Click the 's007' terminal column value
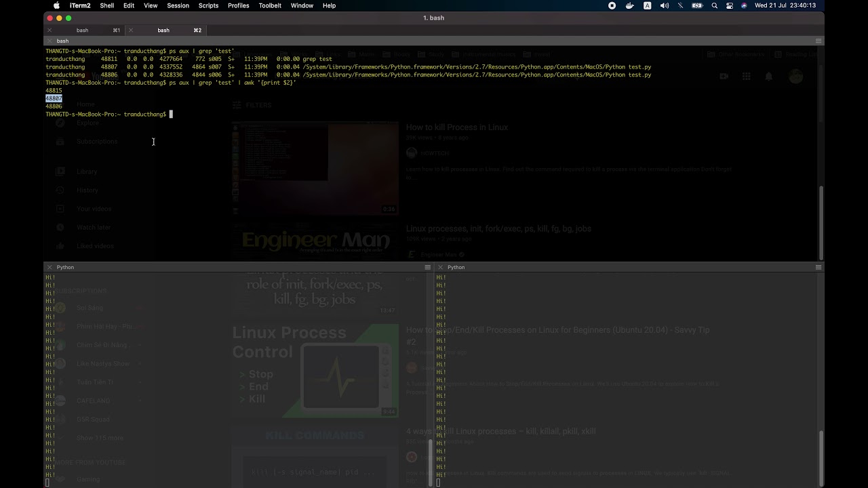Viewport: 868px width, 488px height. coord(215,67)
